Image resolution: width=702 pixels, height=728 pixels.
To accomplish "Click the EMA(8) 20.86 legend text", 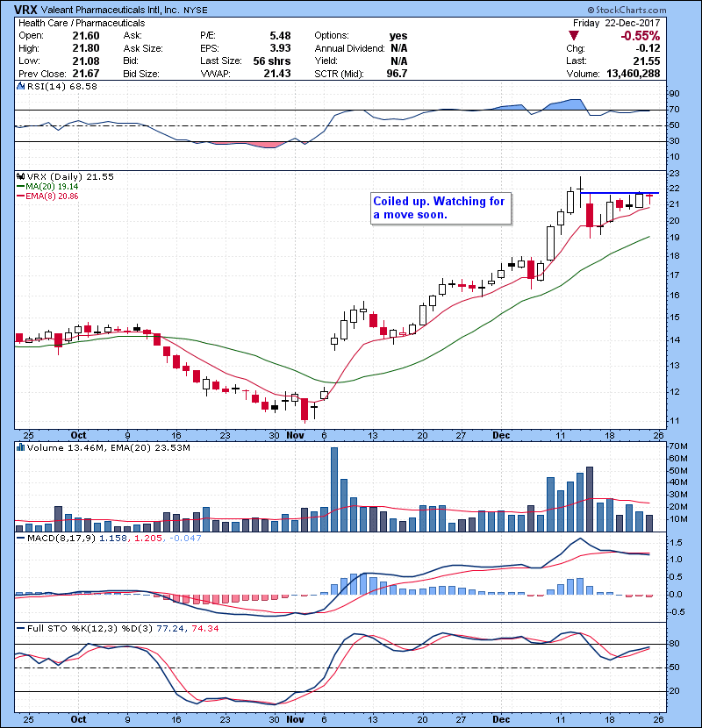I will click(x=52, y=196).
